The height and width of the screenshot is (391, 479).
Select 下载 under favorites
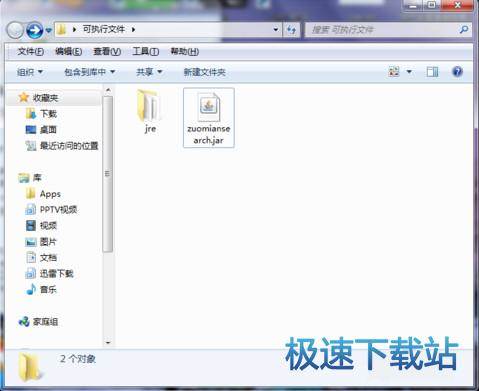[48, 114]
